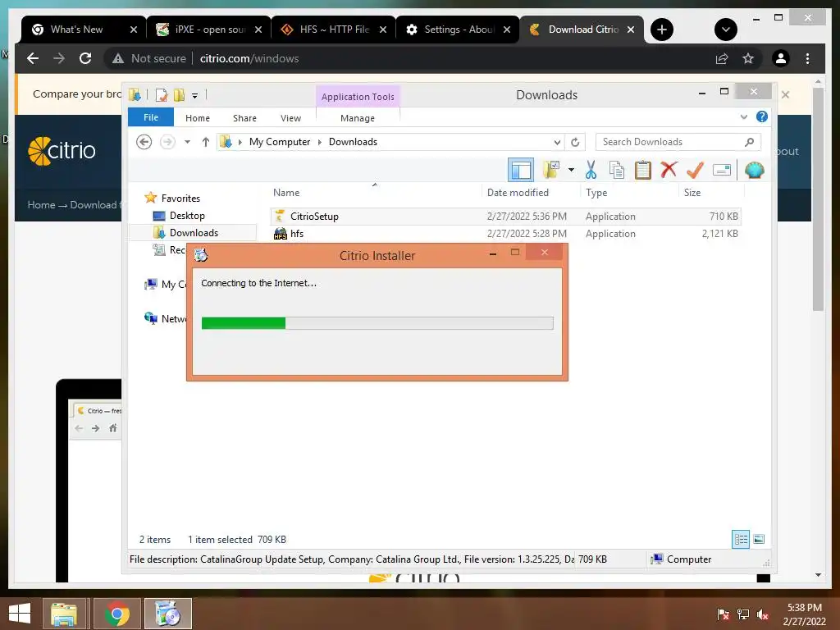Sort files by the Type column header

(x=629, y=193)
